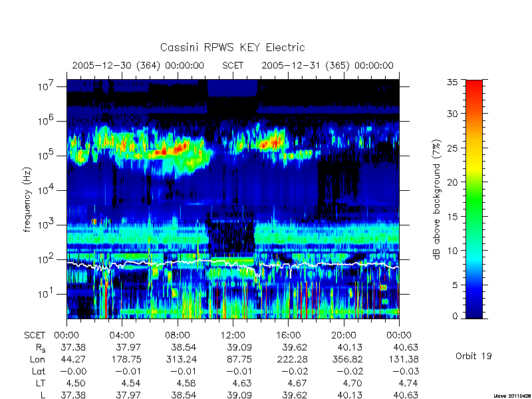Click the LT value 4.67
532x399 pixels.
point(297,383)
